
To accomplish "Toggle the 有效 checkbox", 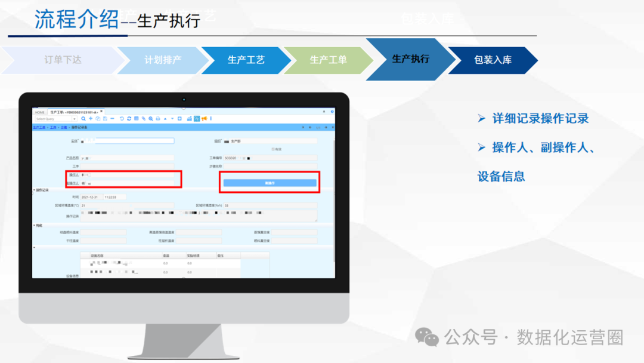I will 273,149.
